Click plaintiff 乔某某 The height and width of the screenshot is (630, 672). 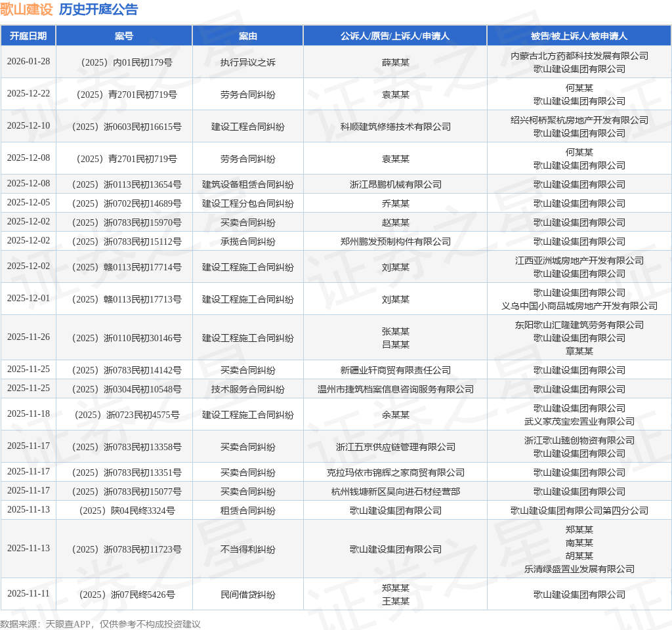395,203
